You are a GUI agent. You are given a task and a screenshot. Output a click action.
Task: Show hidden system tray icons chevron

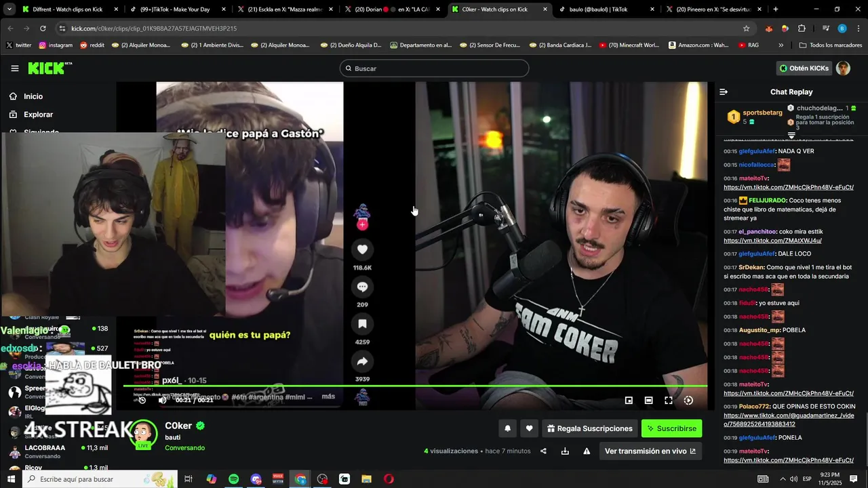tap(783, 479)
